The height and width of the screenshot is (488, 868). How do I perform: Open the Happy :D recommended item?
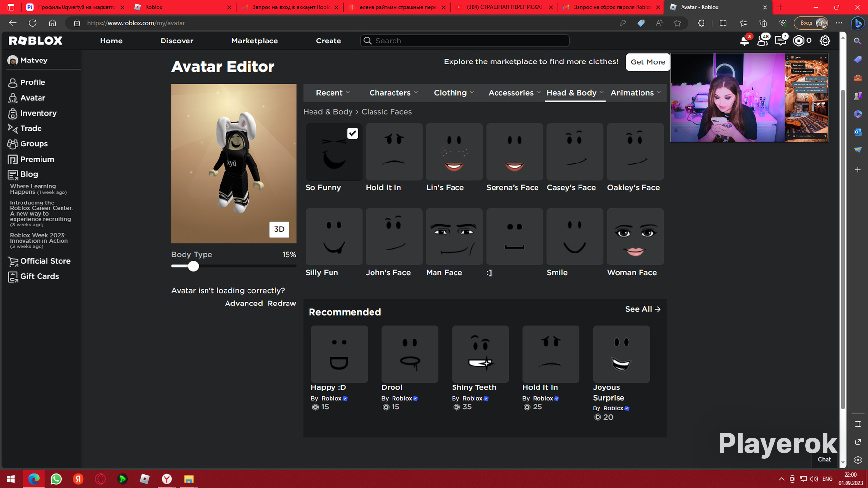339,354
